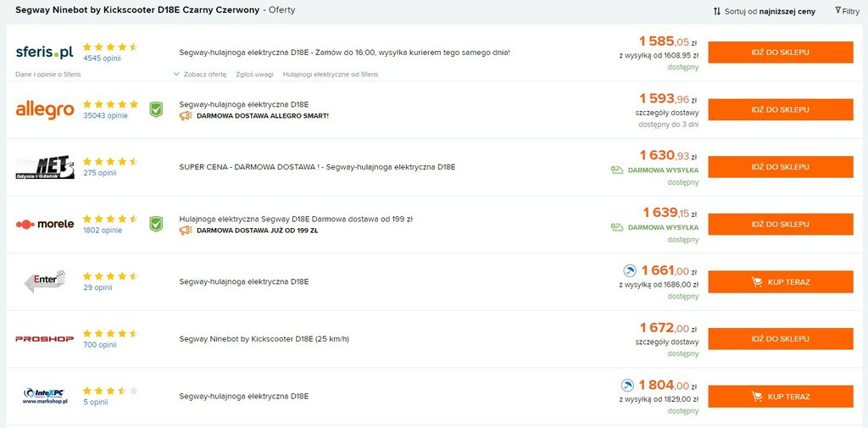Click the sort arrows icon by Sortuj
This screenshot has height=428, width=868.
[717, 11]
